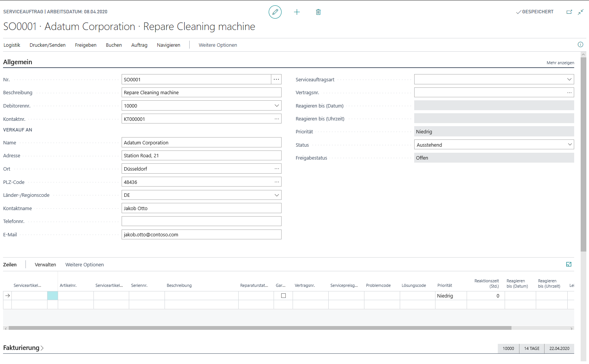
Task: Click the Kontaktnr. lookup ellipsis
Action: tap(277, 119)
